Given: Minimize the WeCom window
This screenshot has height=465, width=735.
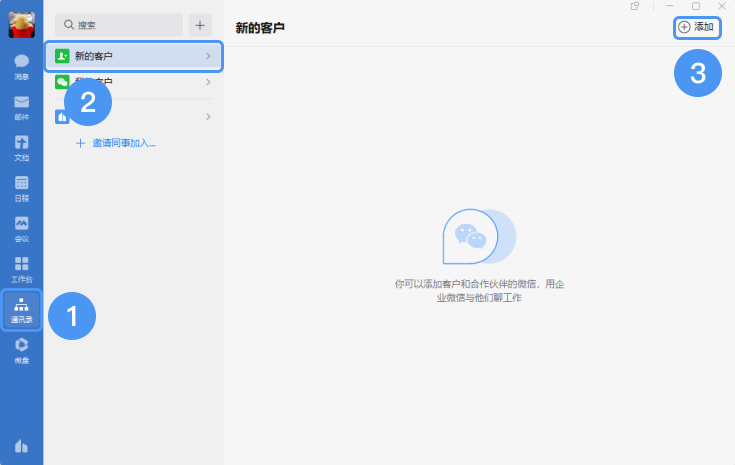Looking at the screenshot, I should 669,6.
